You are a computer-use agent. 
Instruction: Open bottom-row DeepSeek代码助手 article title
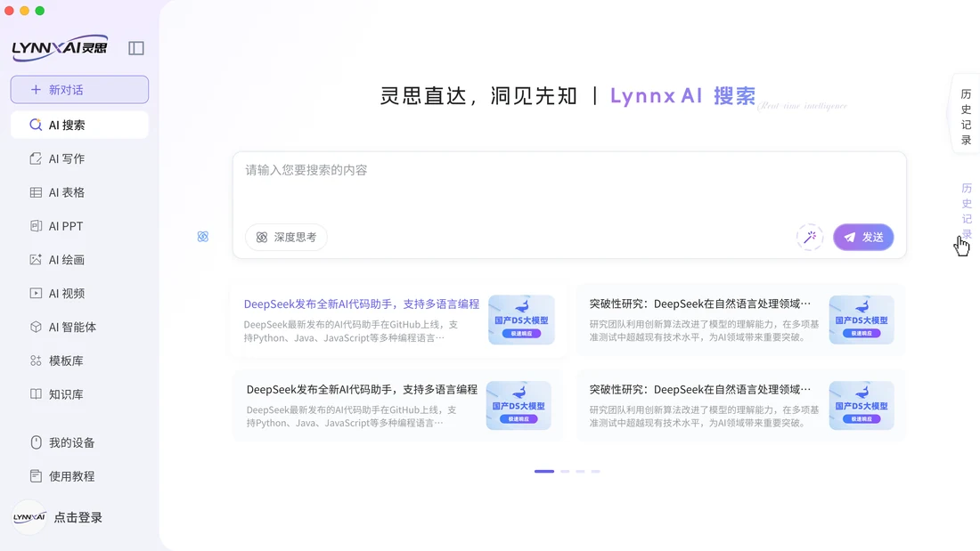[362, 389]
